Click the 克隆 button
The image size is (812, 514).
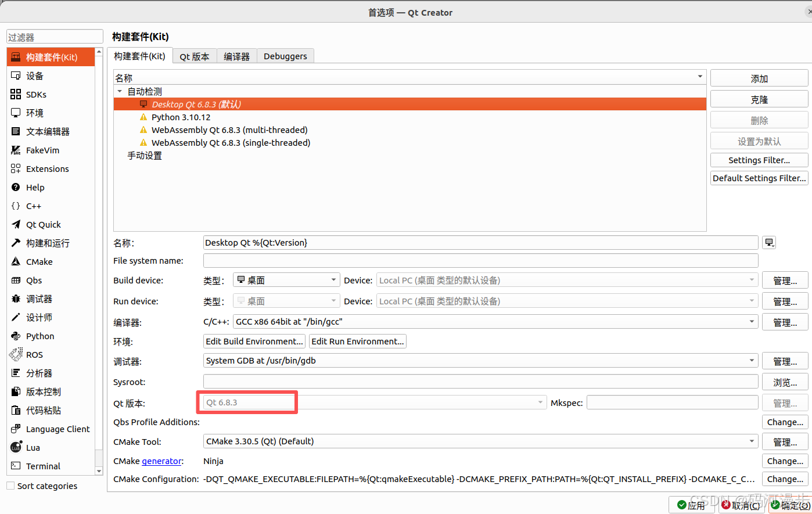(x=759, y=99)
